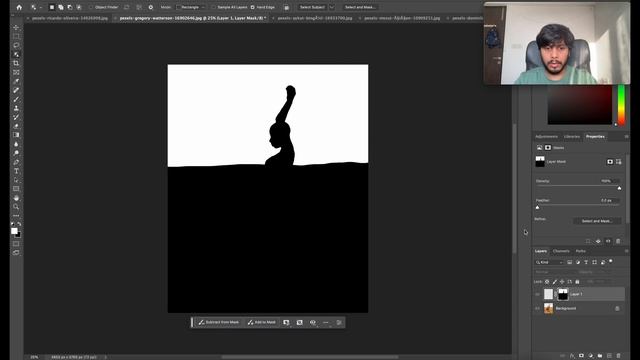
Task: Select the Gradient tool
Action: coord(16,135)
